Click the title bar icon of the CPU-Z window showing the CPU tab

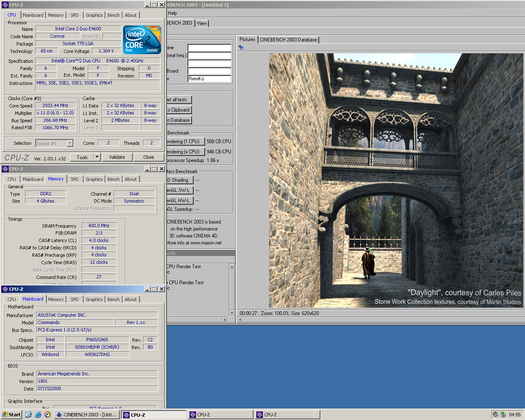tap(5, 5)
